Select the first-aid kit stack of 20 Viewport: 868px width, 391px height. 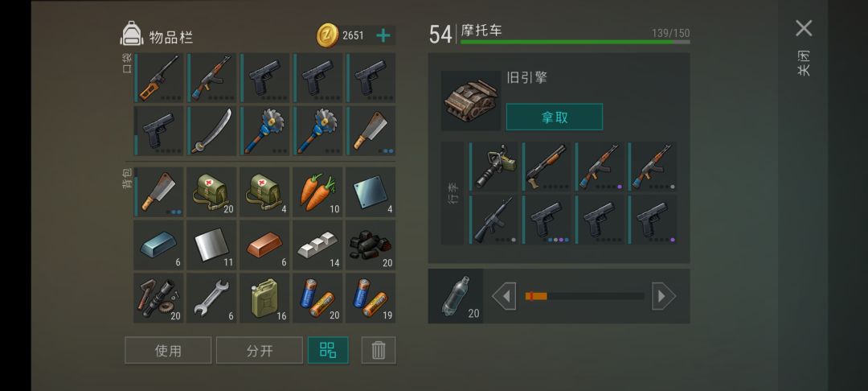tap(211, 191)
